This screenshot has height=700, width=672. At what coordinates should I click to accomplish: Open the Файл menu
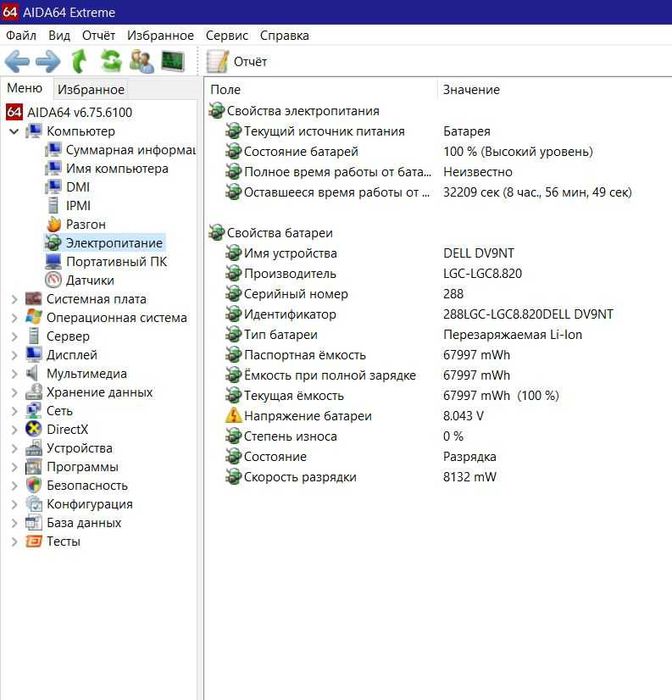21,35
